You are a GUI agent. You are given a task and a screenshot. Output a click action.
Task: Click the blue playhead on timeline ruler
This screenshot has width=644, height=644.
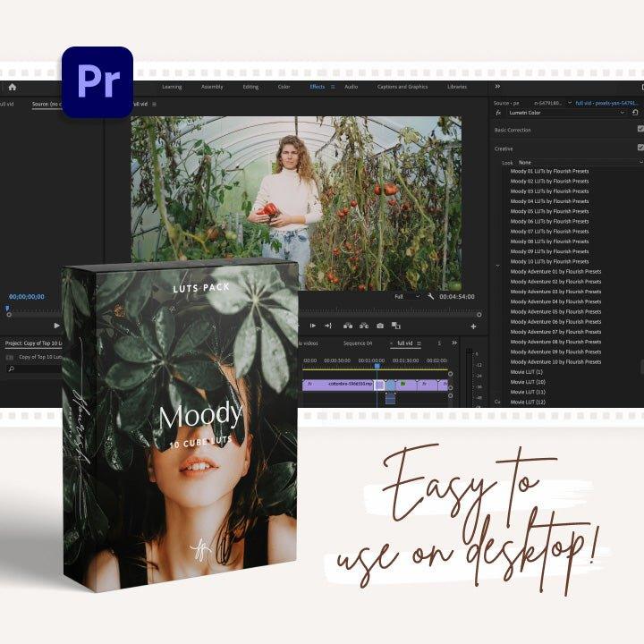[x=377, y=366]
